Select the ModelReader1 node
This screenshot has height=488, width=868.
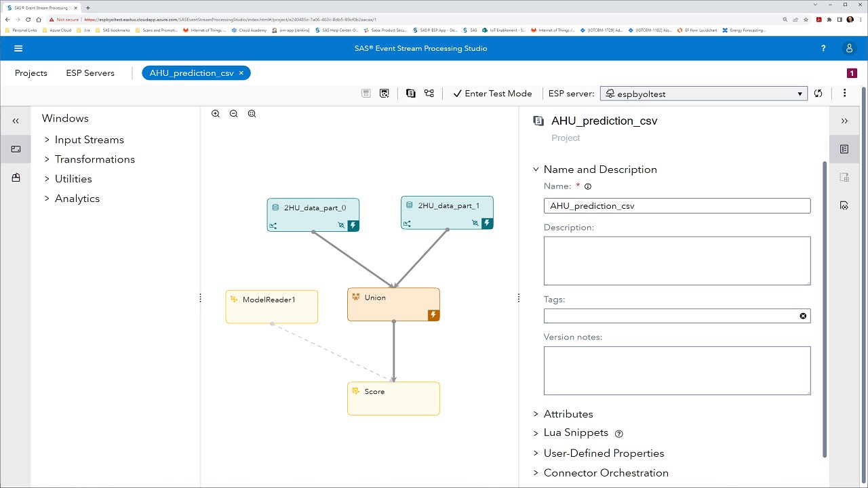[x=271, y=306]
